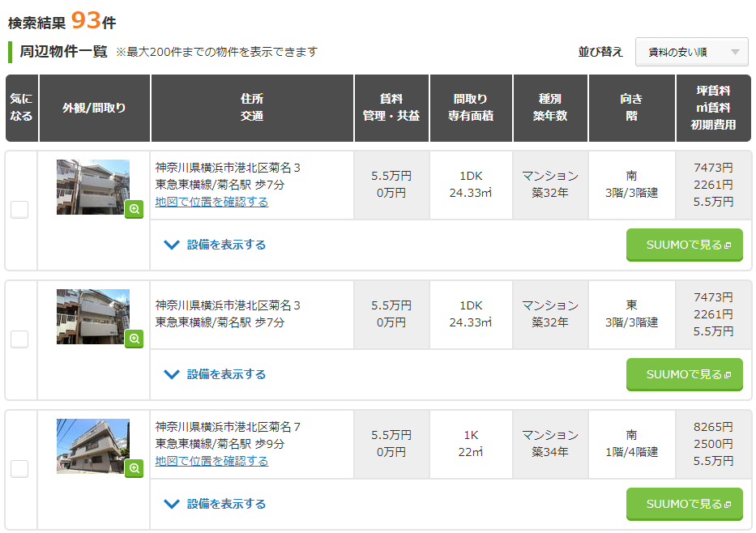Follow the map location link for the 菊名7 listing
The image size is (756, 533).
[211, 461]
